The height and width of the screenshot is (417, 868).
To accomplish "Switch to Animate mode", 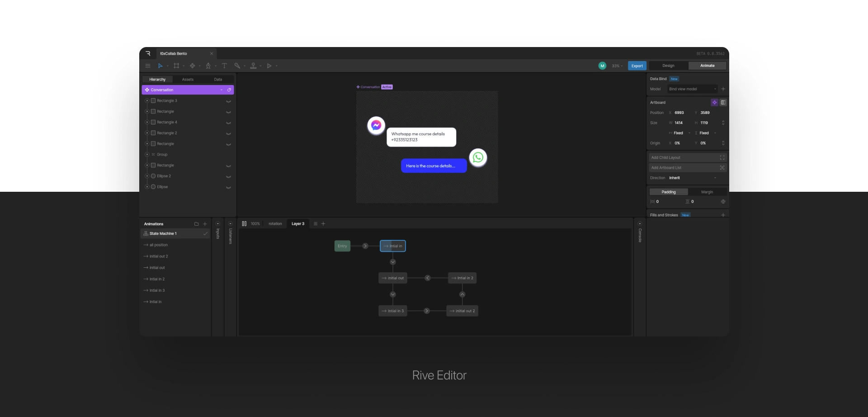I will [x=708, y=66].
